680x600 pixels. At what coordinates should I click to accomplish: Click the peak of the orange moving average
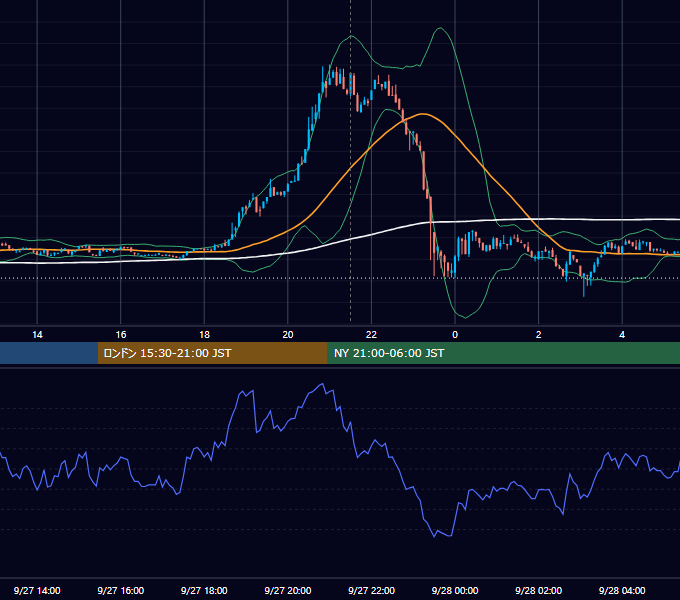(422, 114)
